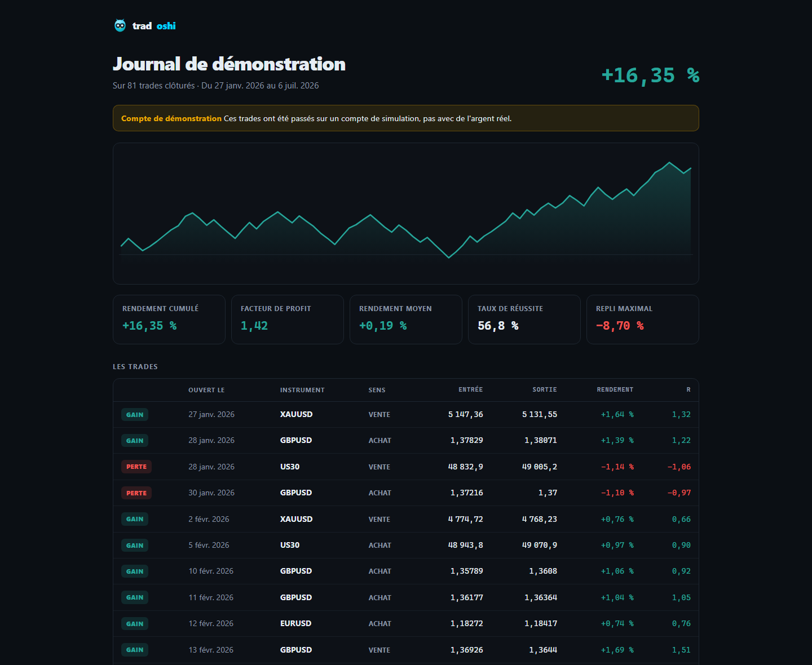This screenshot has width=812, height=665.
Task: Select the Repli maximal card
Action: pyautogui.click(x=643, y=320)
